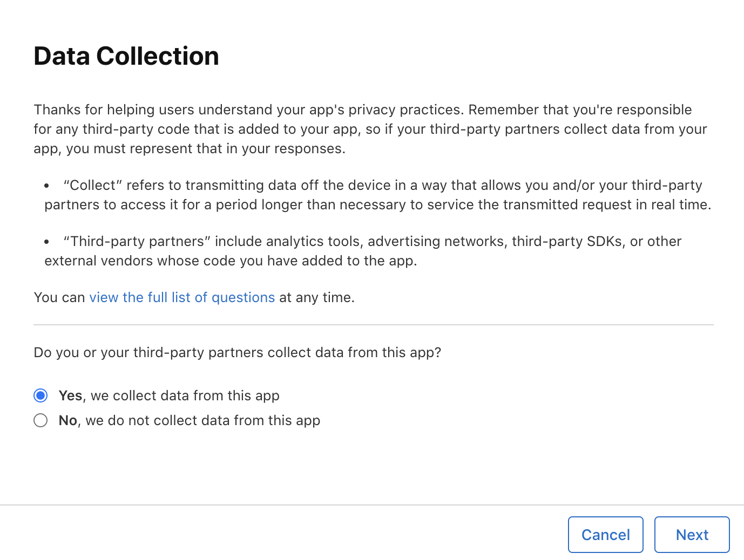
Task: Confirm data collection with the Yes option
Action: (40, 395)
